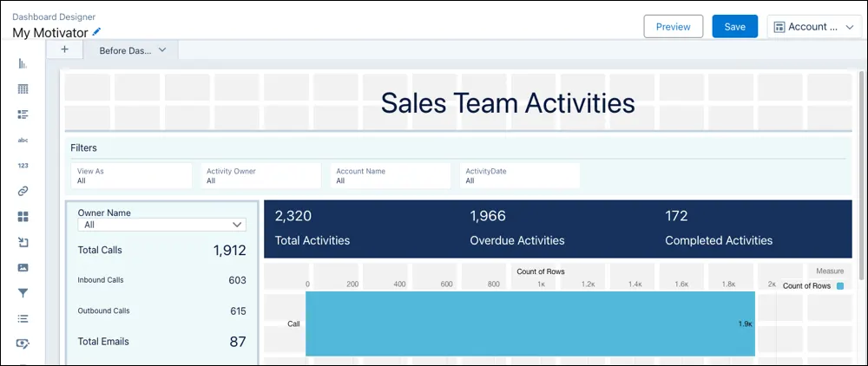Open the Account layout dropdown
Screen dimensions: 868x366
pyautogui.click(x=814, y=27)
